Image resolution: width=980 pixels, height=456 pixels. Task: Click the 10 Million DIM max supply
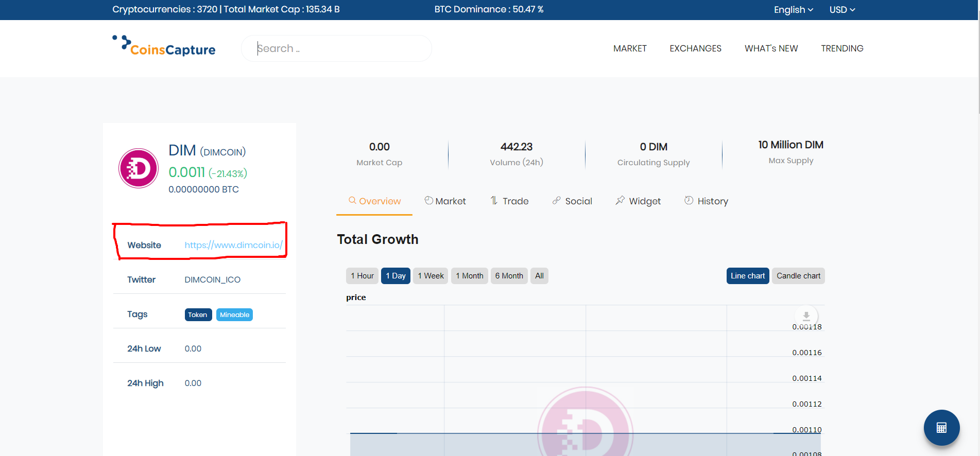790,145
